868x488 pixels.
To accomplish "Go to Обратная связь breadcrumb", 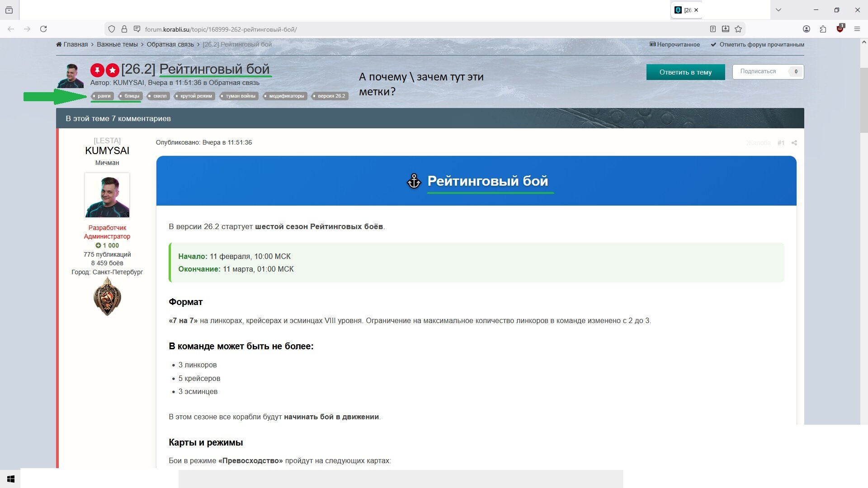I will 170,44.
